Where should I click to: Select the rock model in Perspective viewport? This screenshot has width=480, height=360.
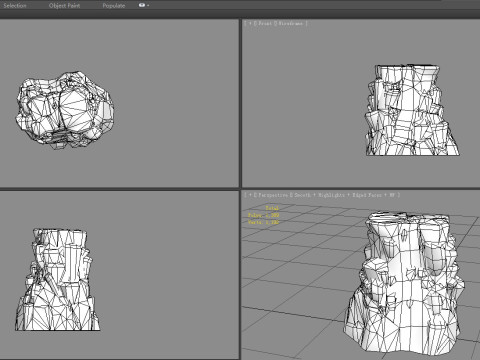[403, 282]
